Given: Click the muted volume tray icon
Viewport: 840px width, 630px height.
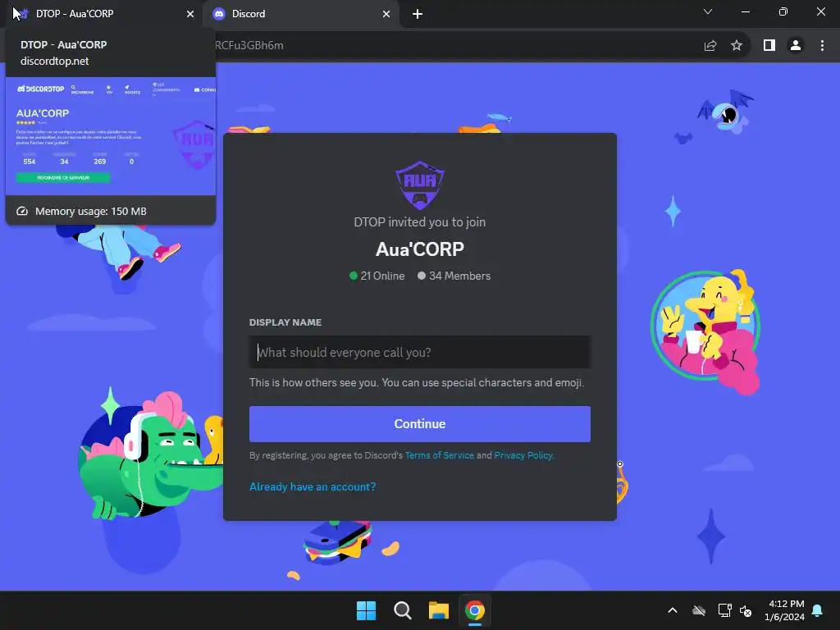Looking at the screenshot, I should tap(745, 610).
